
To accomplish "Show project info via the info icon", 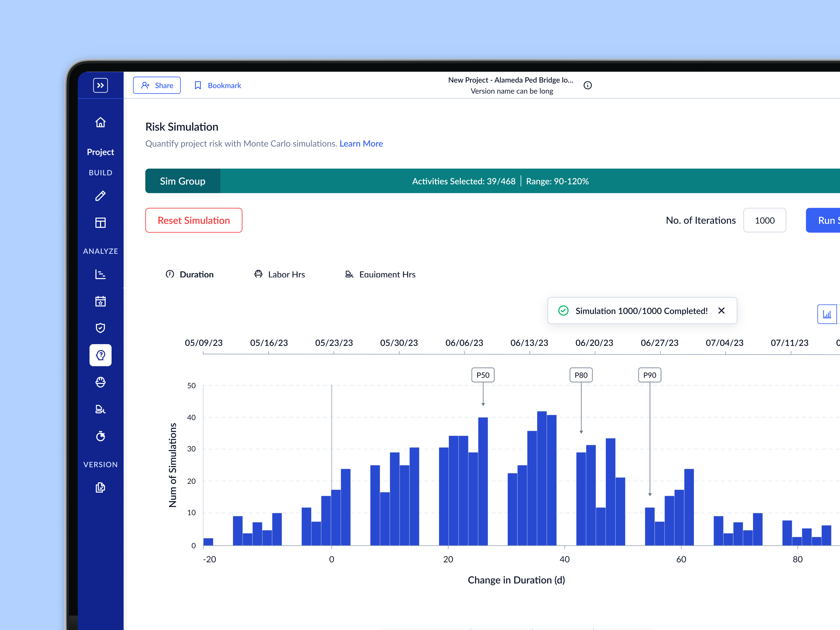I will pyautogui.click(x=587, y=85).
